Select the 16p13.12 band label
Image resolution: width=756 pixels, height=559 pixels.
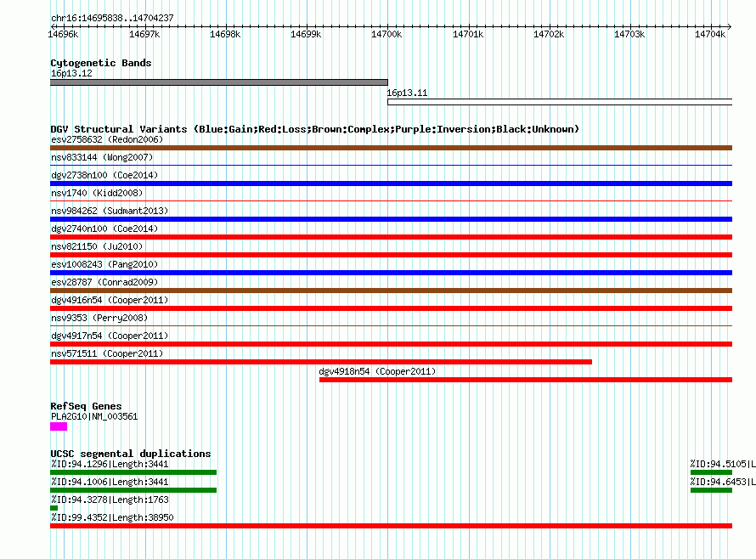click(71, 73)
